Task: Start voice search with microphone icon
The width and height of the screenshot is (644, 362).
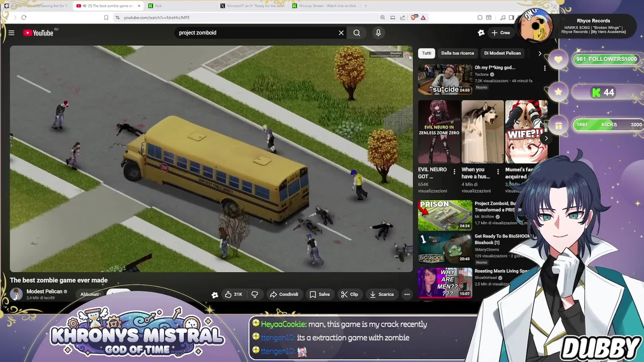Action: coord(378,33)
